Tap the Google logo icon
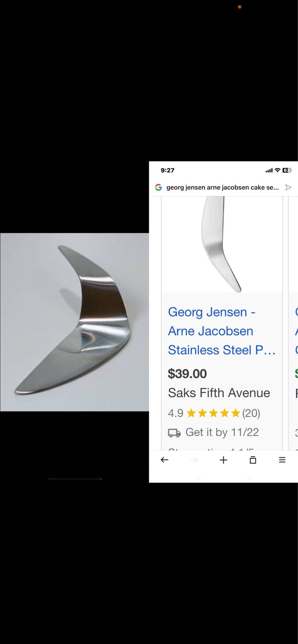This screenshot has width=298, height=644. (159, 187)
